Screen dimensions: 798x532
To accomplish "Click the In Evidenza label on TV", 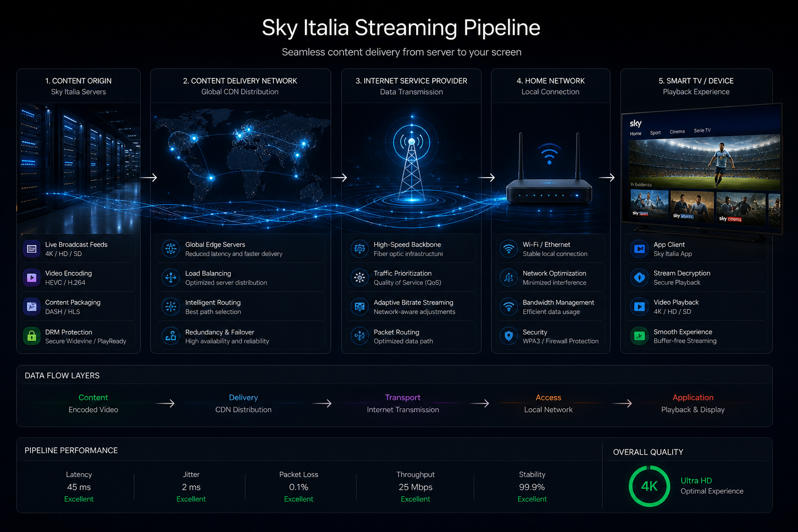I will point(641,184).
